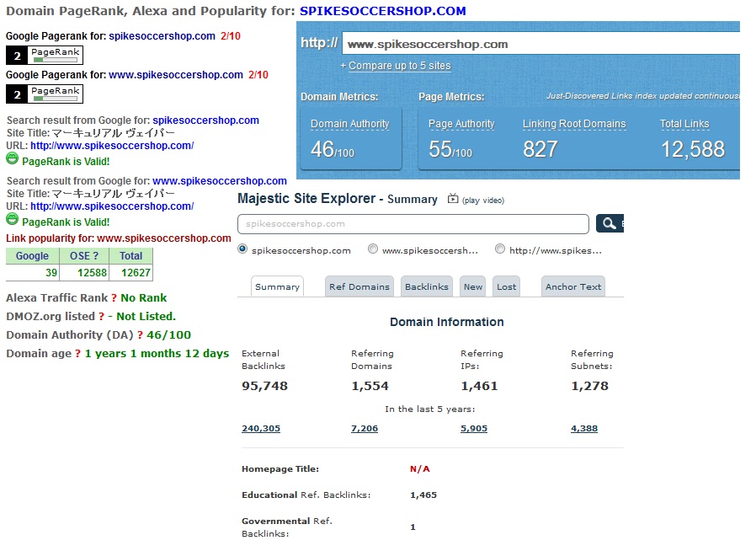The image size is (756, 551).
Task: Click the Total column header
Action: [130, 256]
